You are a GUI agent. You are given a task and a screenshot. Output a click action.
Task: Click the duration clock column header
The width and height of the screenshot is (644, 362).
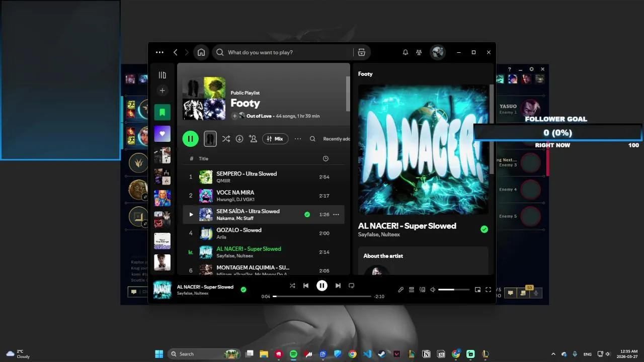point(326,158)
